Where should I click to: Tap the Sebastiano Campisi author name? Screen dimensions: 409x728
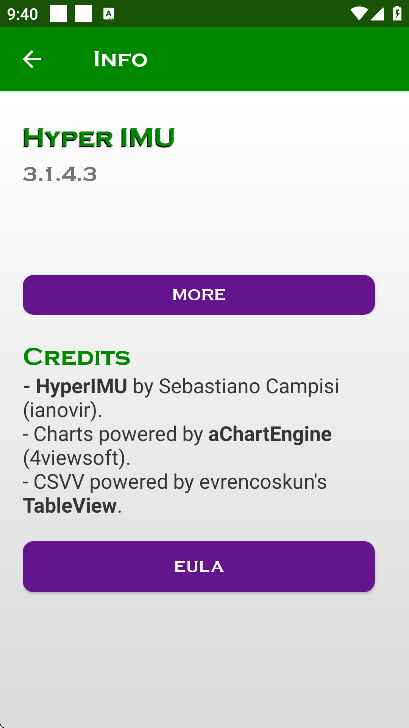[x=249, y=386]
